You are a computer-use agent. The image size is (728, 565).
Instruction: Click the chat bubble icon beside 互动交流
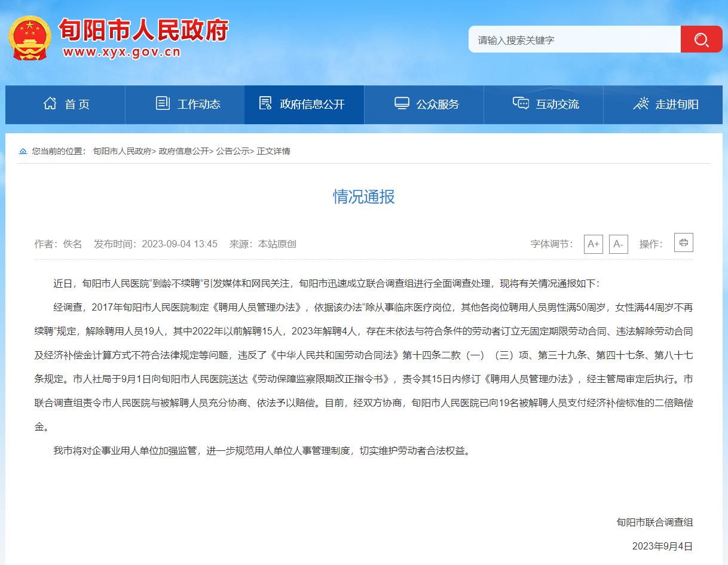click(521, 103)
